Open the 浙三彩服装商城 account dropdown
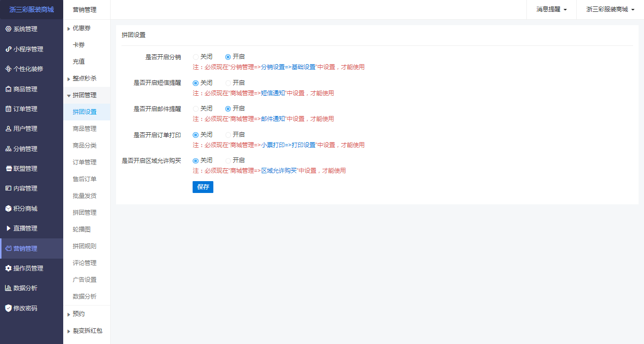The width and height of the screenshot is (644, 344). pos(610,9)
